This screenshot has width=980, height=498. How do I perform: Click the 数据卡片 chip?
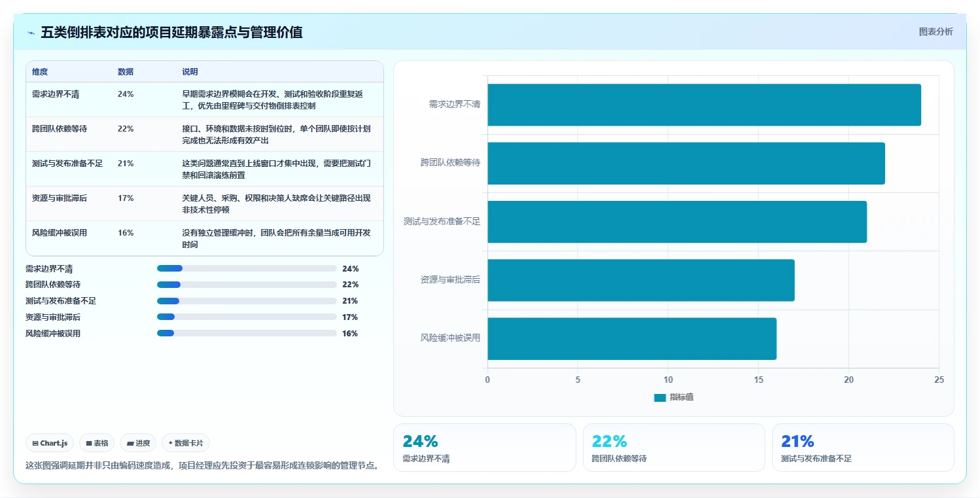point(186,443)
